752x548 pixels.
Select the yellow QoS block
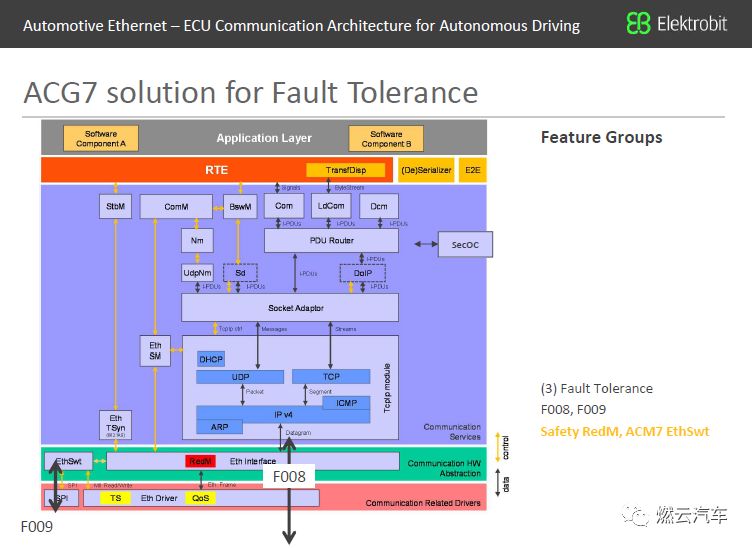200,498
